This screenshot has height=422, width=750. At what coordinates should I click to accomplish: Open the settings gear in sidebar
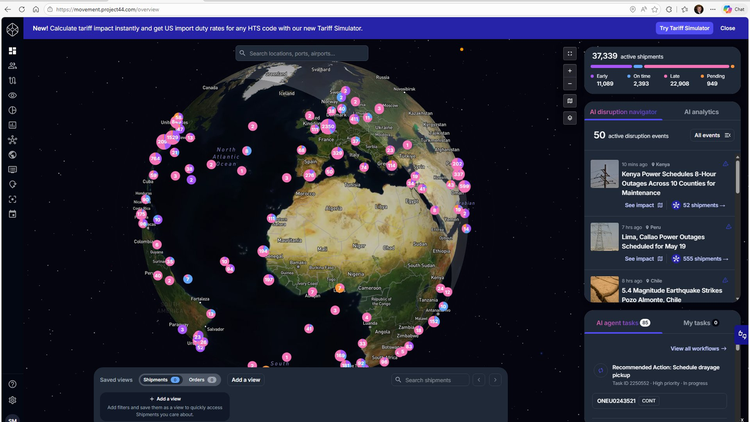[12, 400]
